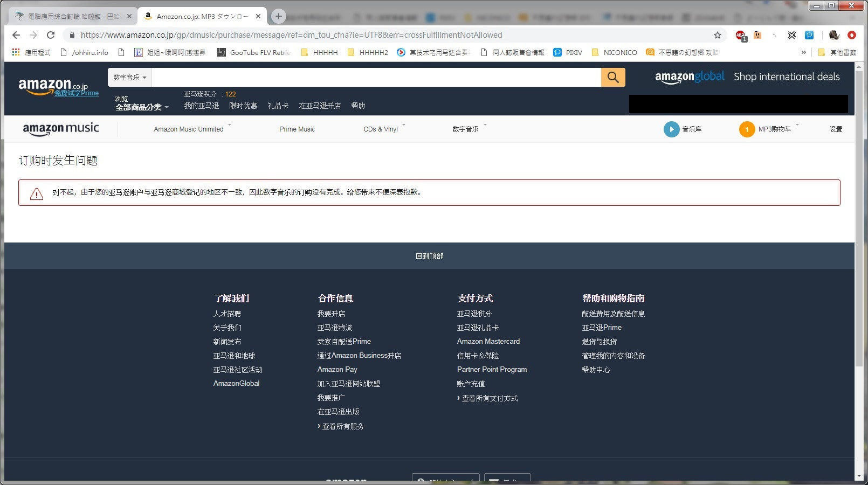Go back with the browser back arrow

(x=16, y=35)
